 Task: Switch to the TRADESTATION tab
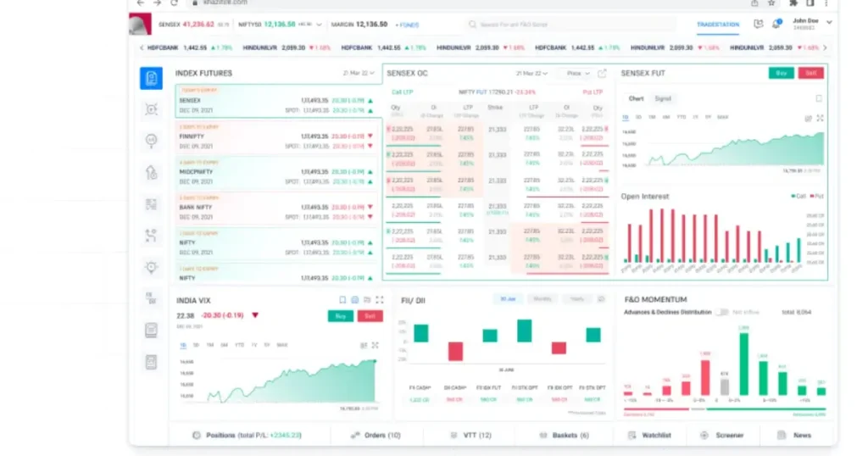718,25
